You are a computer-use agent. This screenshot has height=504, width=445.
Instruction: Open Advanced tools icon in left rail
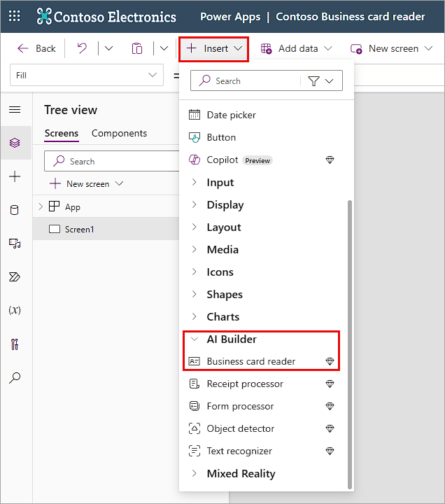click(15, 344)
